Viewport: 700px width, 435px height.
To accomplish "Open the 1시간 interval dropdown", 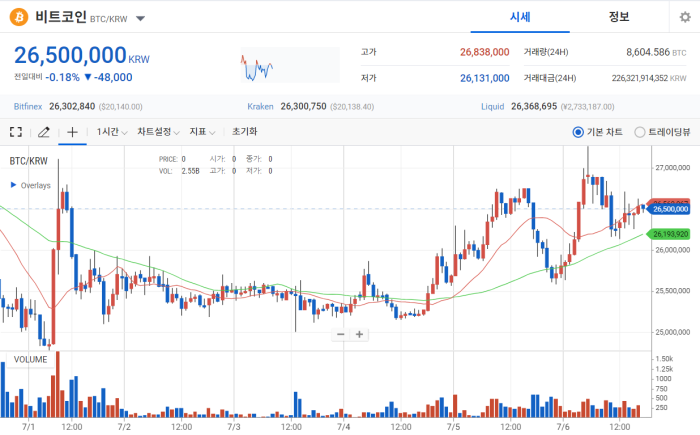I will pos(112,132).
